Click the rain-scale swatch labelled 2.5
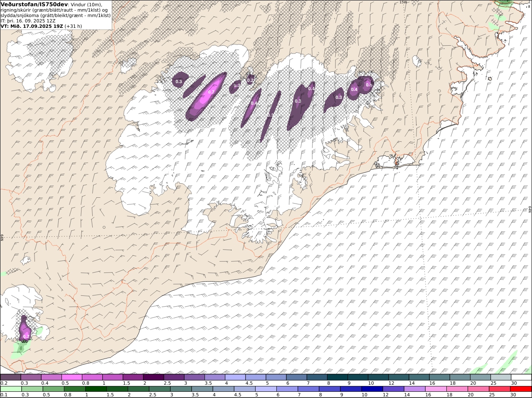The height and width of the screenshot is (398, 532). coord(160,389)
